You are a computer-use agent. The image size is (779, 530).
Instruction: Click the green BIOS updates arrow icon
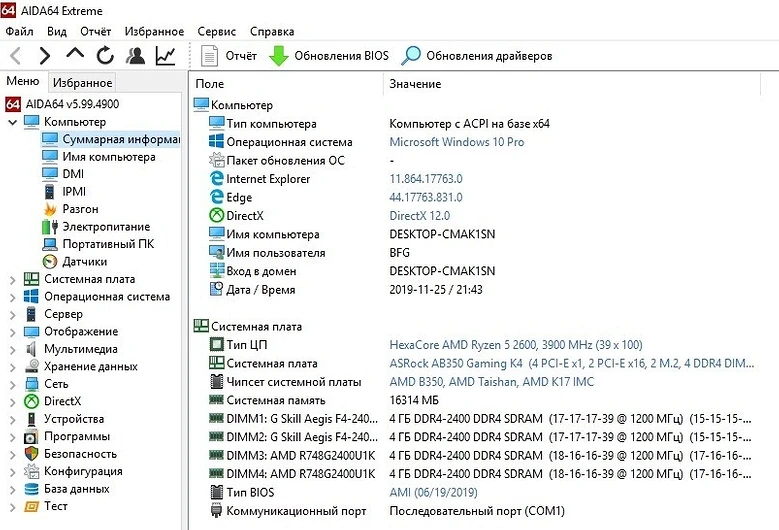[x=279, y=56]
